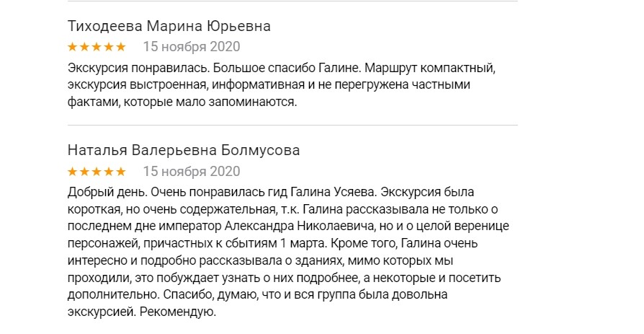Click second star of Болмусова's rating
Screen dimensions: 644x334
(x=84, y=172)
